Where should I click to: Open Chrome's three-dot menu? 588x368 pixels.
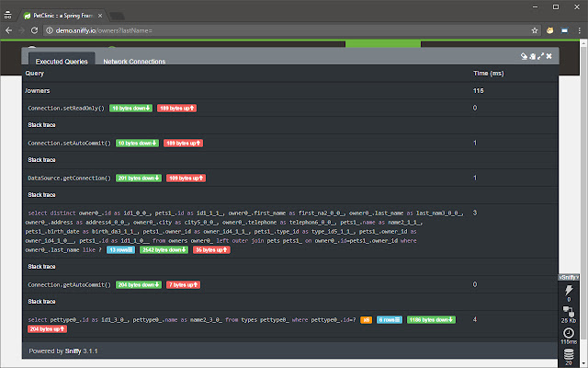click(577, 30)
